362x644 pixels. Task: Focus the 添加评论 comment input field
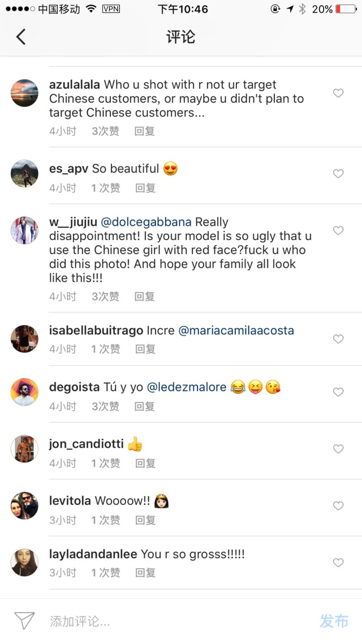click(170, 621)
